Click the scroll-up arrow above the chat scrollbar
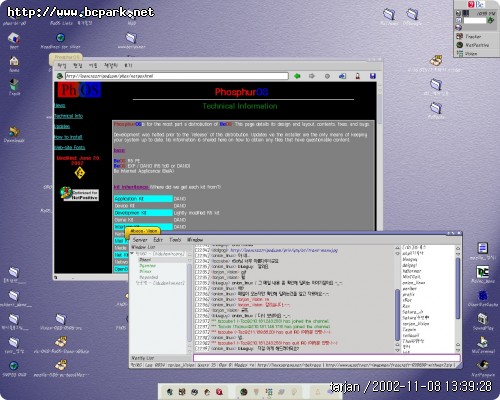The image size is (500, 400). pos(397,248)
